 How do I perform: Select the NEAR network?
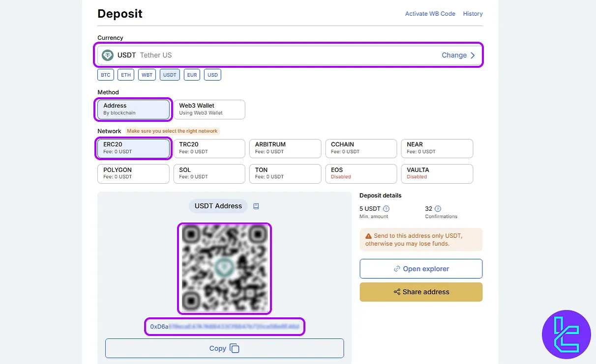pyautogui.click(x=437, y=148)
